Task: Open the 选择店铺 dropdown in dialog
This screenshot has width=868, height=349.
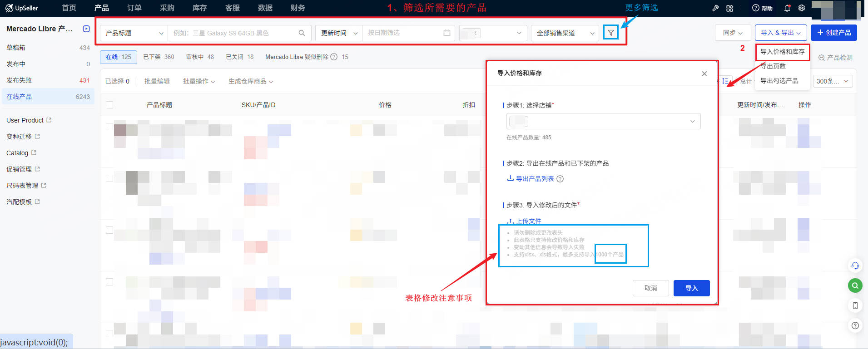Action: 603,121
